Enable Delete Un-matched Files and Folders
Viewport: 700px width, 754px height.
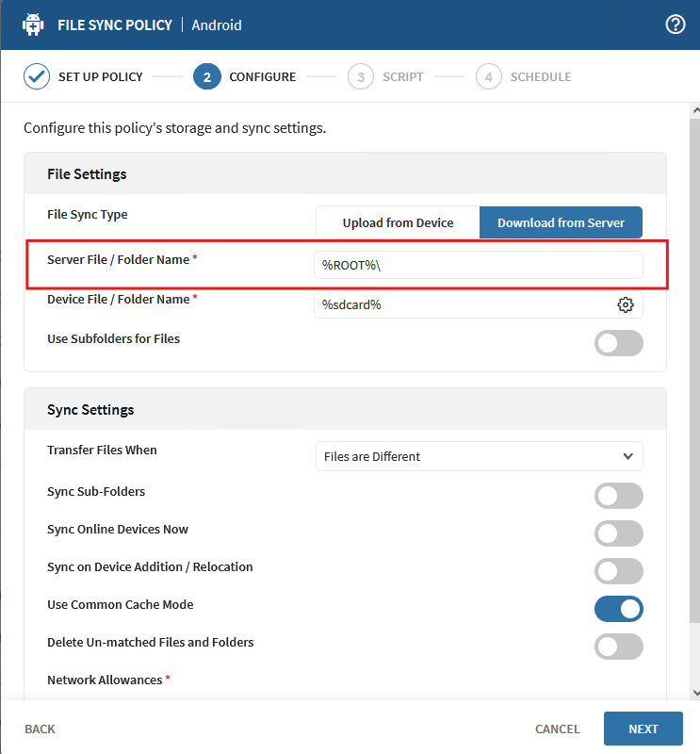click(x=618, y=647)
